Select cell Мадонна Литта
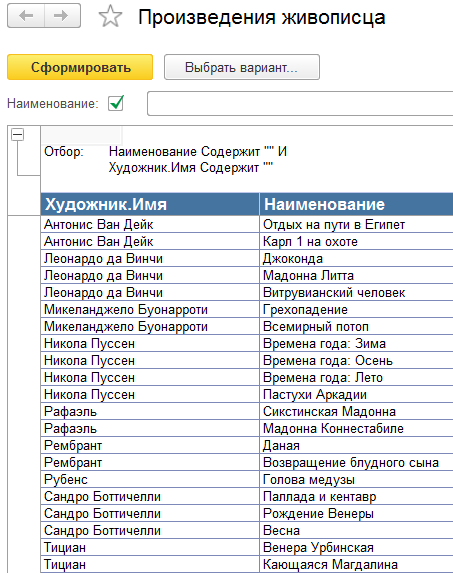 click(356, 275)
